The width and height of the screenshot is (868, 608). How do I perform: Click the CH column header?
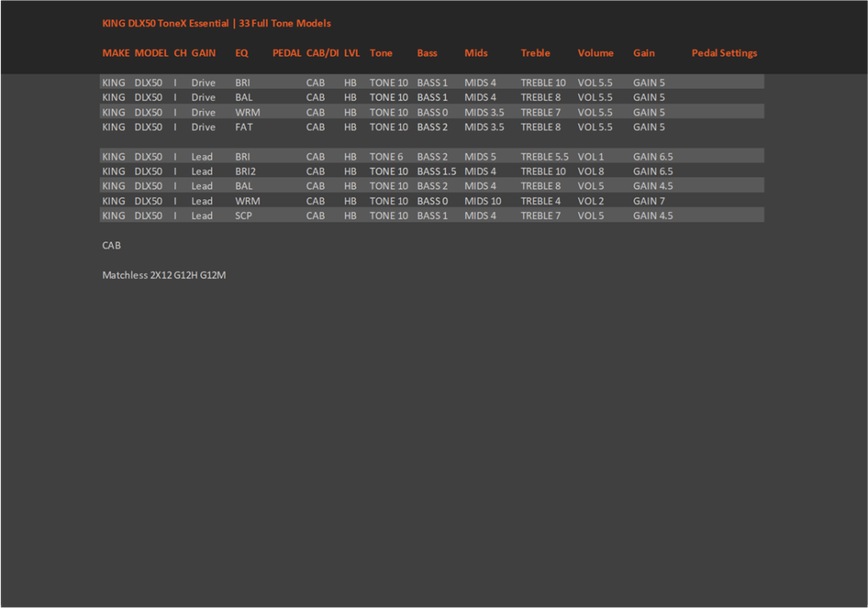pos(181,53)
